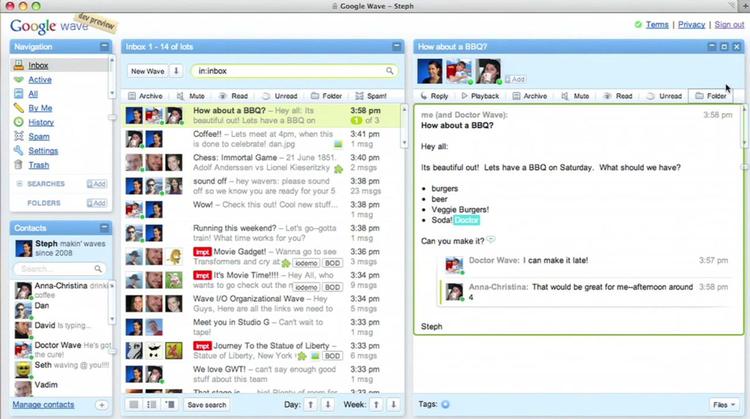Open the Folder menu in the wave toolbar
The width and height of the screenshot is (750, 419).
point(711,96)
